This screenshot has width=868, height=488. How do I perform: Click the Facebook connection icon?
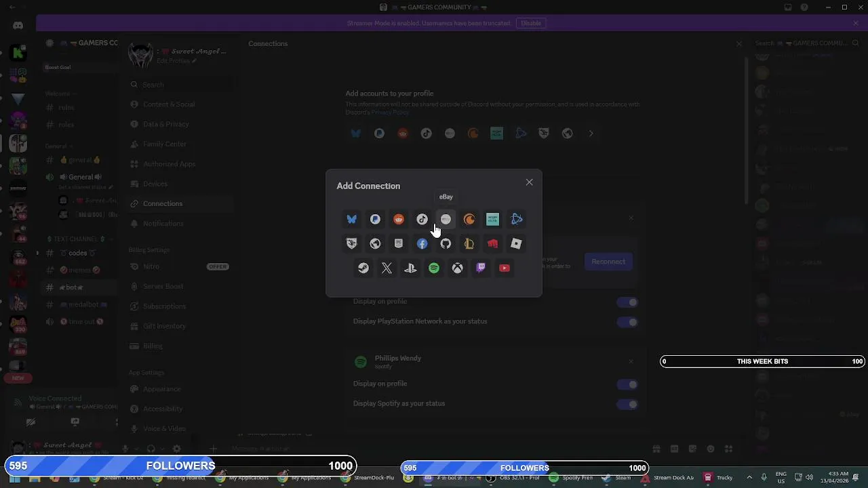422,243
